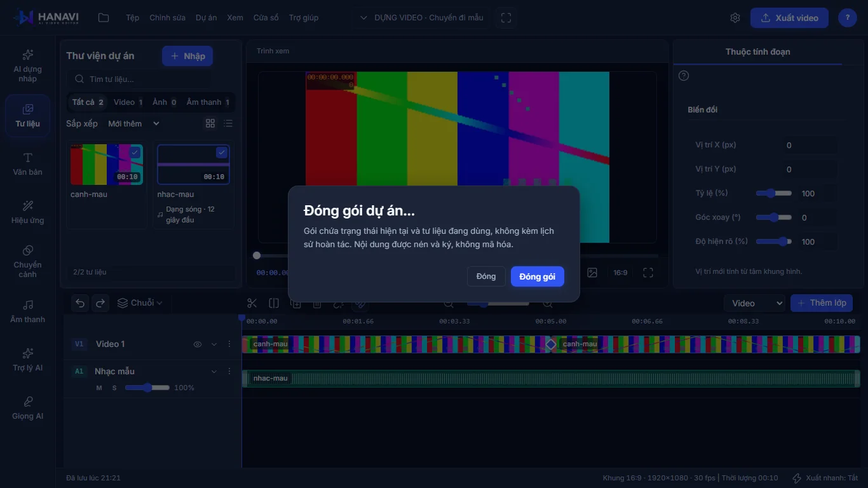The image size is (868, 488).
Task: Solo the Nhạc mẫu track
Action: (x=114, y=388)
